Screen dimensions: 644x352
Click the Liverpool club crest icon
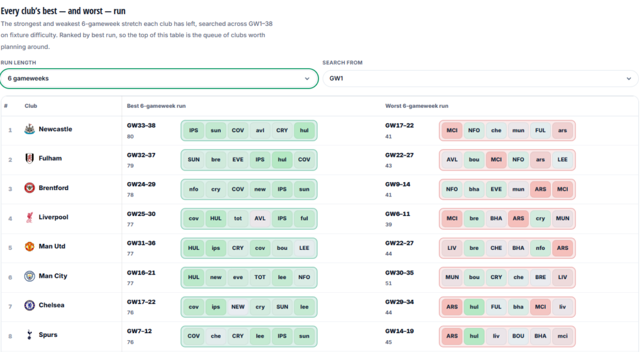pos(30,217)
